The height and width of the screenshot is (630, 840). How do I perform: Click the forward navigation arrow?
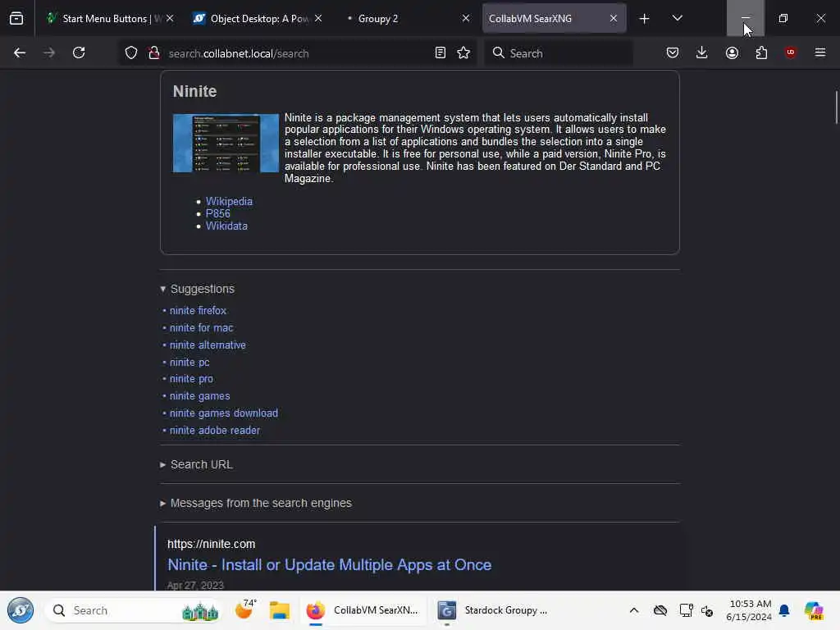pos(49,53)
